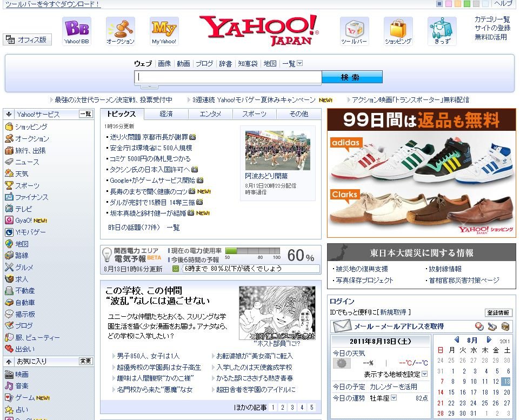The width and height of the screenshot is (520, 420).
Task: Click the 天気 weather icon in sidebar
Action: 9,174
